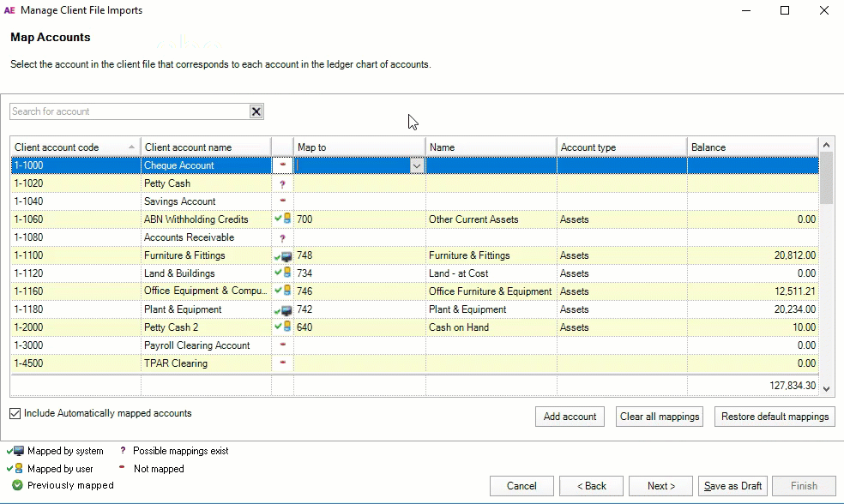Click the scrollbar down arrow in the table
844x504 pixels.
tap(825, 388)
